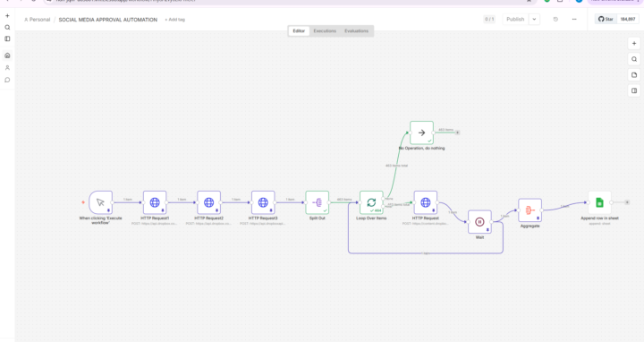Switch to the Evaluations tab

pyautogui.click(x=357, y=30)
